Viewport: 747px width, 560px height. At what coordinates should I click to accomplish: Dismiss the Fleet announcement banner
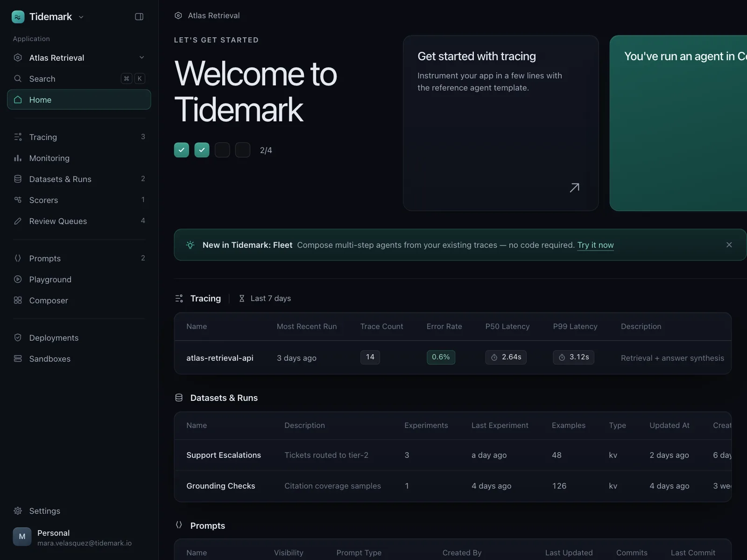coord(729,245)
